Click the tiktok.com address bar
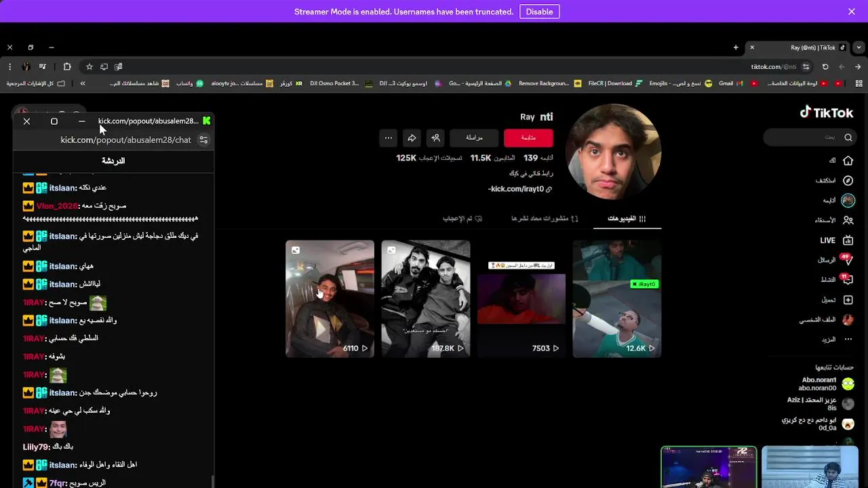 pyautogui.click(x=774, y=66)
